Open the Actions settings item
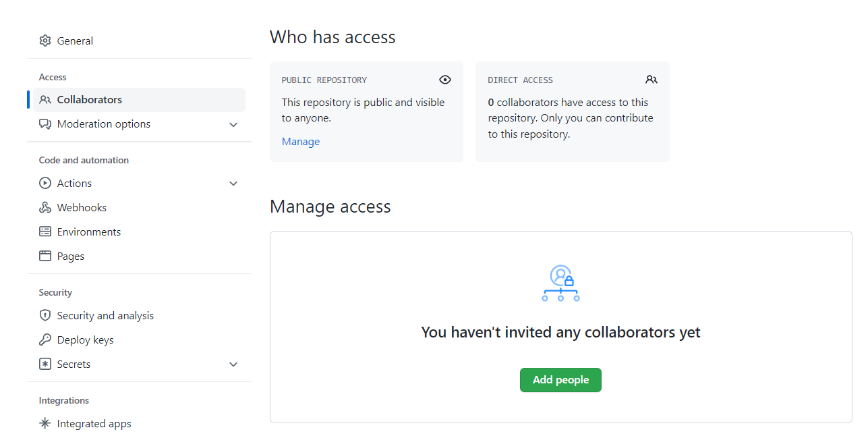868x434 pixels. (139, 184)
